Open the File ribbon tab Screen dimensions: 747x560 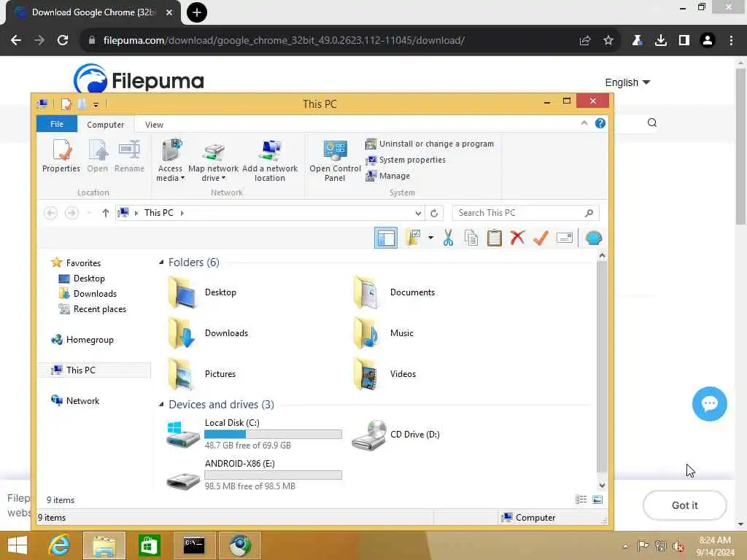tap(57, 124)
